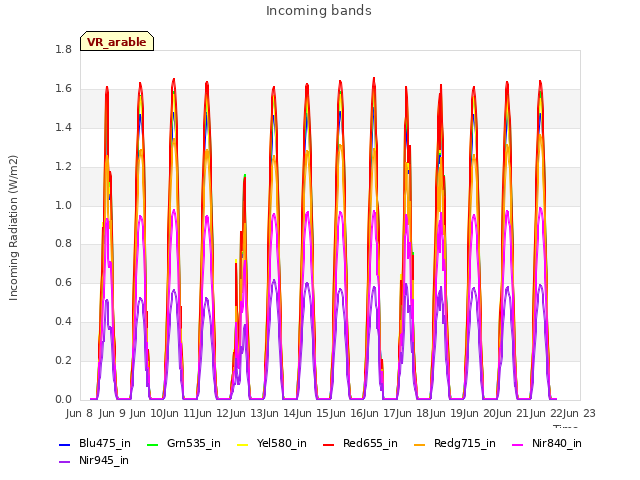Click the Jun 8 x-axis tick label
Image resolution: width=640 pixels, height=480 pixels.
(80, 413)
